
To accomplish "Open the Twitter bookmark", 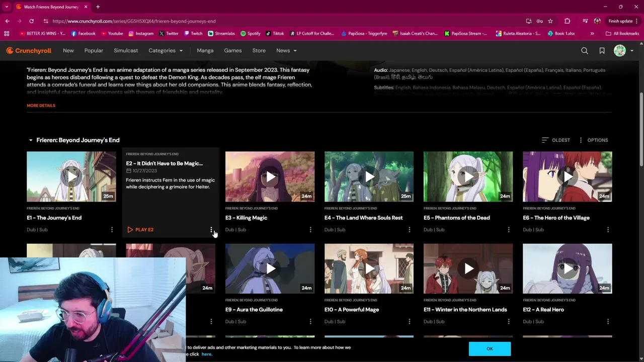I will tap(169, 34).
